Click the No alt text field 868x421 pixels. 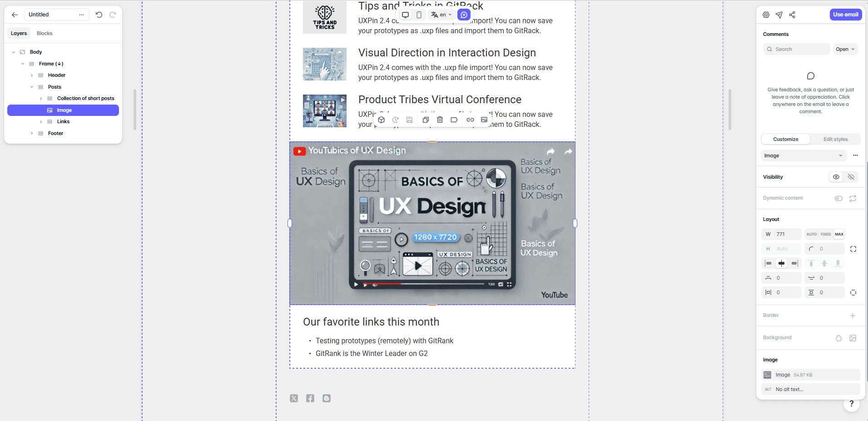click(x=810, y=389)
